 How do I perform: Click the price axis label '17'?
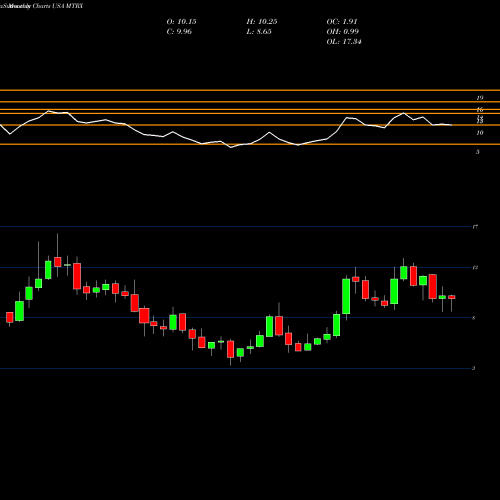pos(475,227)
